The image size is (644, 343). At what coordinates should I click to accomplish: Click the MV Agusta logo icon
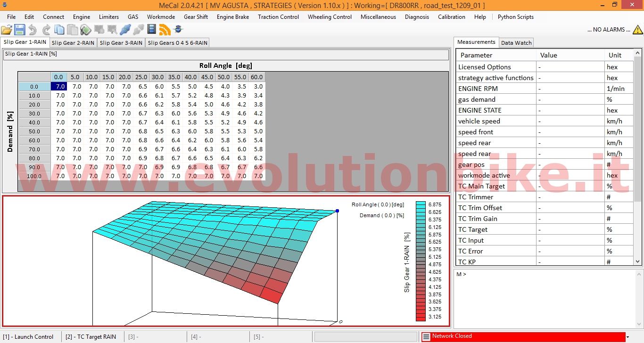[178, 30]
